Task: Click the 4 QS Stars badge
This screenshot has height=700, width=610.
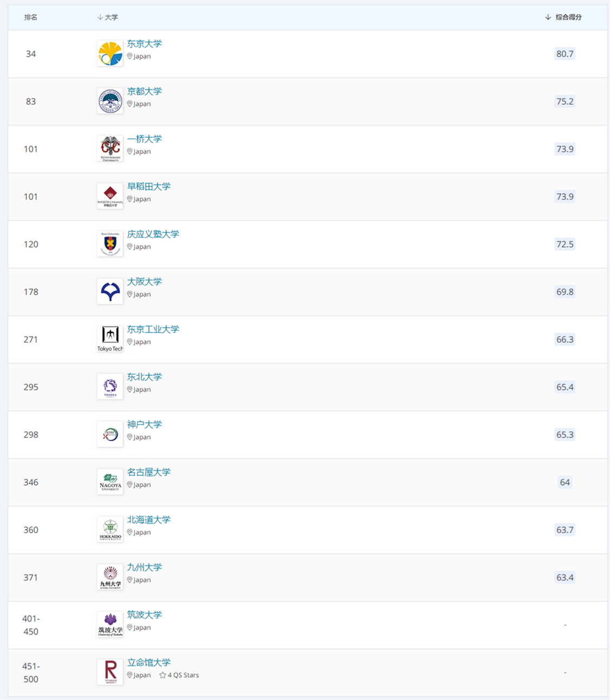Action: 179,675
